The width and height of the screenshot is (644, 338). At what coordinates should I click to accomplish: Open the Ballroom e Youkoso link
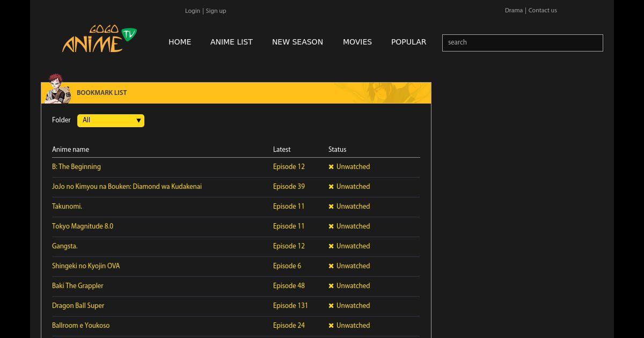(x=81, y=326)
